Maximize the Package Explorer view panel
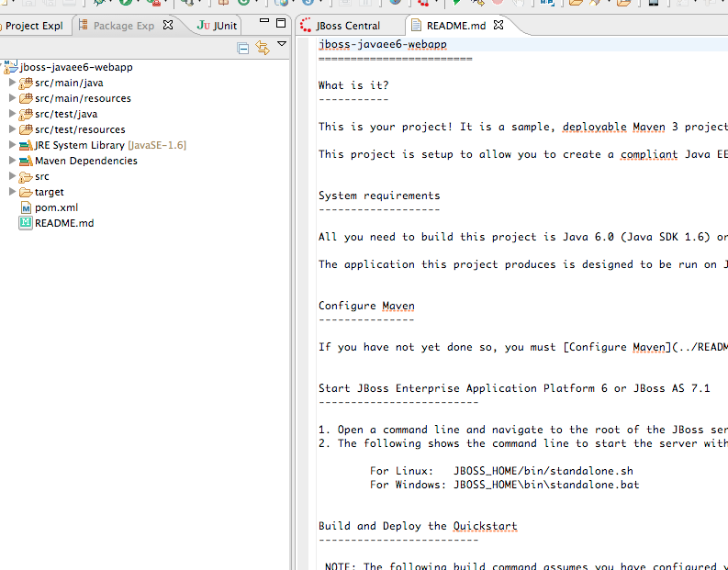The height and width of the screenshot is (570, 728). pyautogui.click(x=281, y=23)
